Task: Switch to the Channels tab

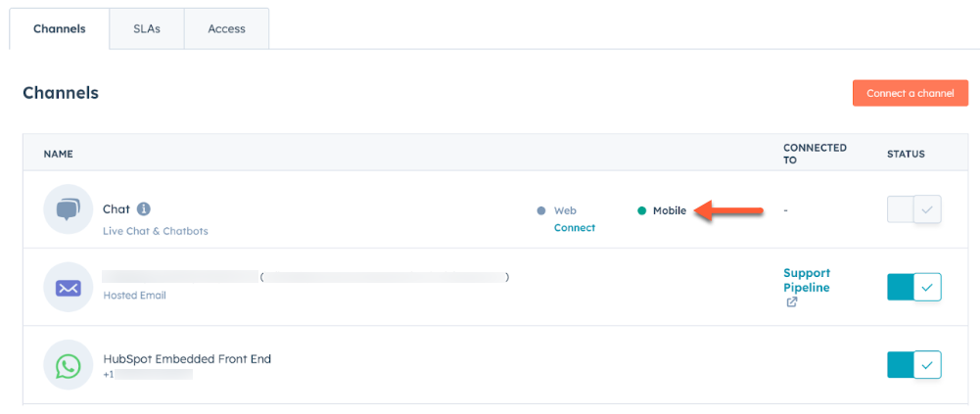Action: click(x=60, y=28)
